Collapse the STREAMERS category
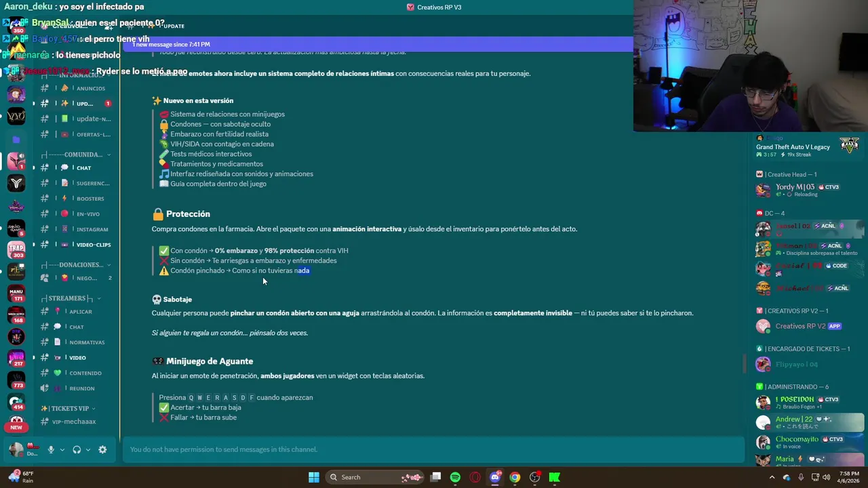This screenshot has height=488, width=868. point(71,298)
